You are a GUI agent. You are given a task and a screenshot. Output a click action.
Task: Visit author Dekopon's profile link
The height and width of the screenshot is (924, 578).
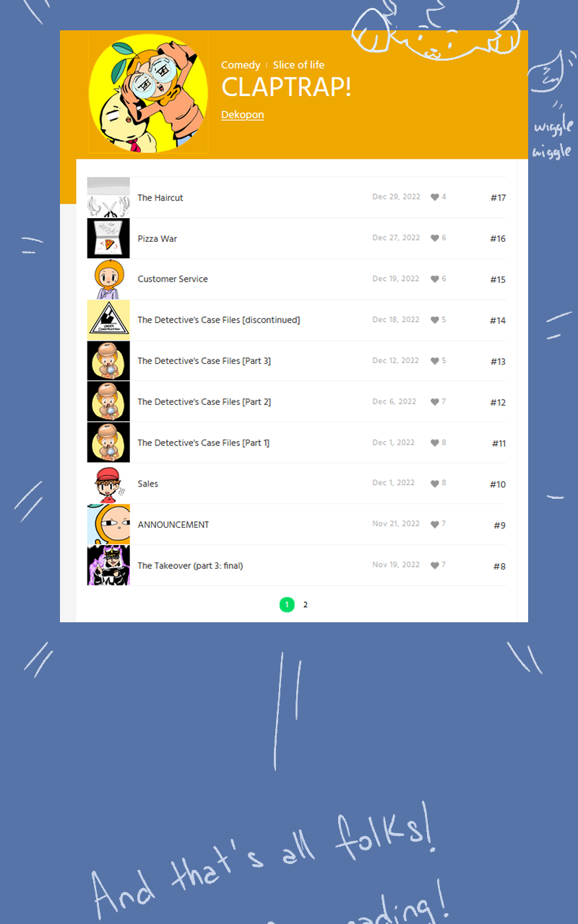click(x=242, y=115)
